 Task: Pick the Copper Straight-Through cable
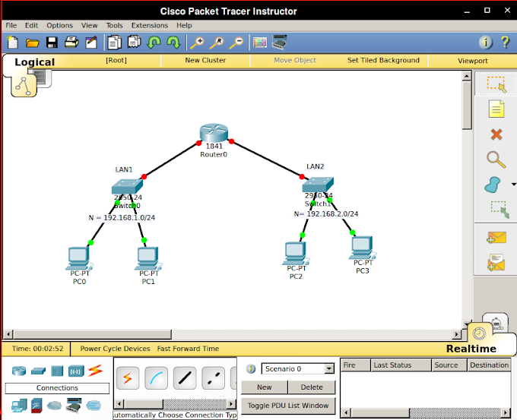coord(185,378)
